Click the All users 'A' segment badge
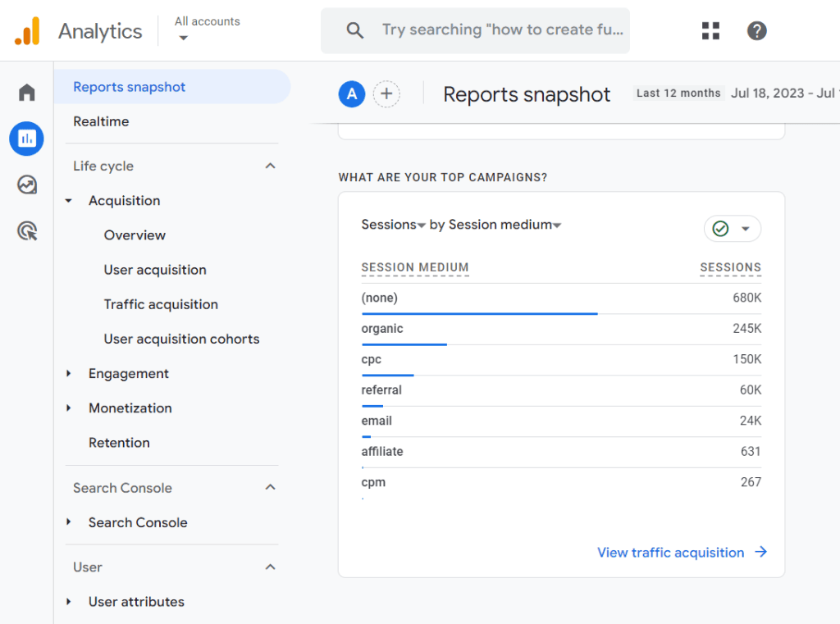840x624 pixels. click(352, 94)
